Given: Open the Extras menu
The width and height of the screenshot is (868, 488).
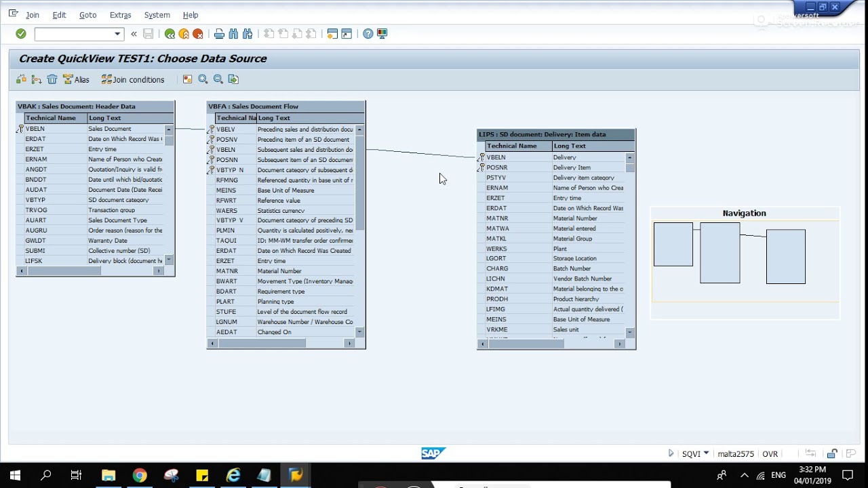Looking at the screenshot, I should [x=120, y=15].
